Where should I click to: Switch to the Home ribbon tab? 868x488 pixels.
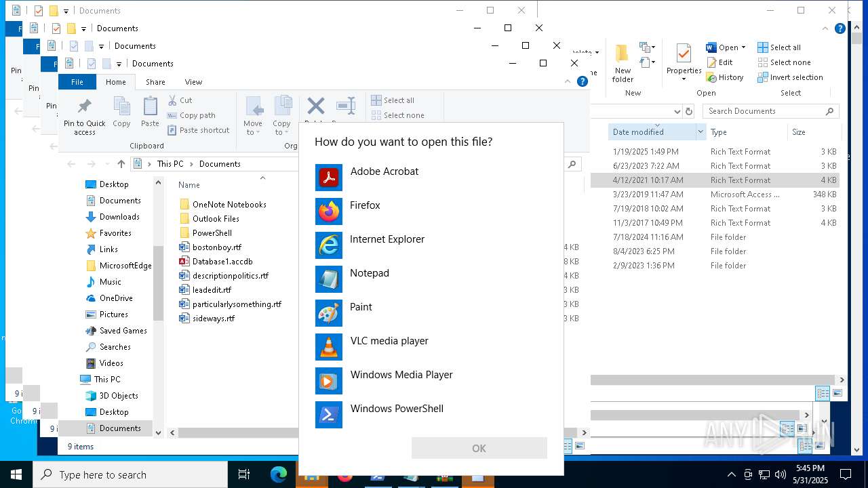coord(115,81)
